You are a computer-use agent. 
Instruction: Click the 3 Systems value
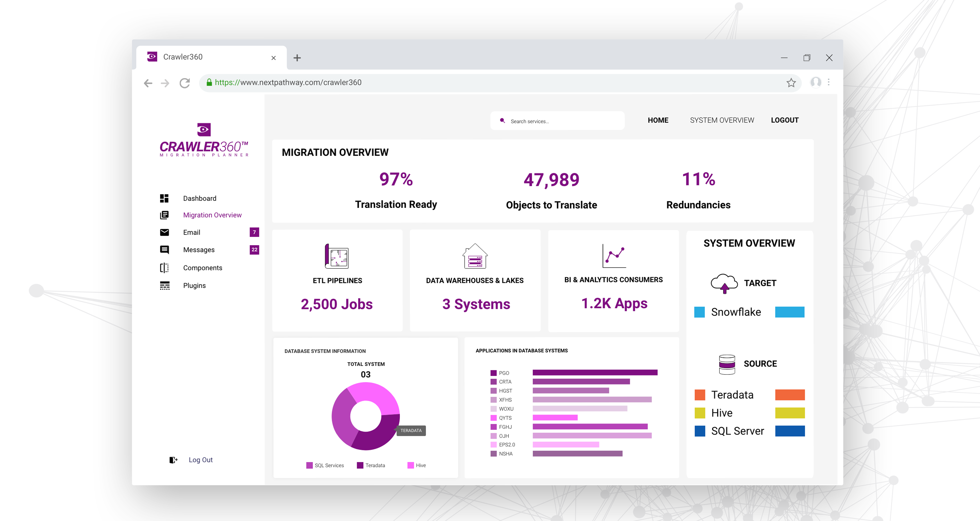tap(476, 304)
